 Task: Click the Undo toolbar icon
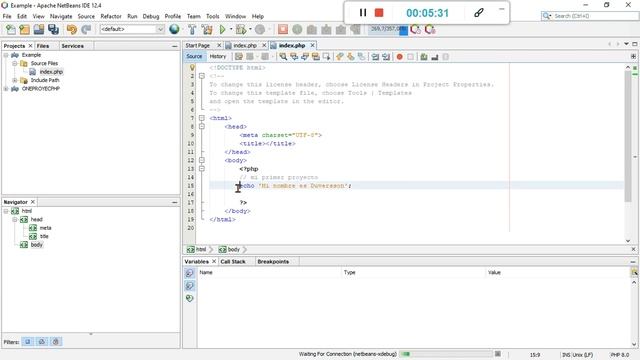pyautogui.click(x=72, y=29)
